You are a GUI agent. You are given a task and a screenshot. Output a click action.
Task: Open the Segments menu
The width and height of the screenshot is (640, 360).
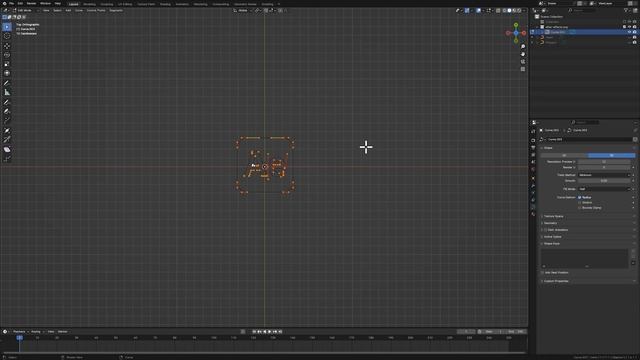coord(116,11)
